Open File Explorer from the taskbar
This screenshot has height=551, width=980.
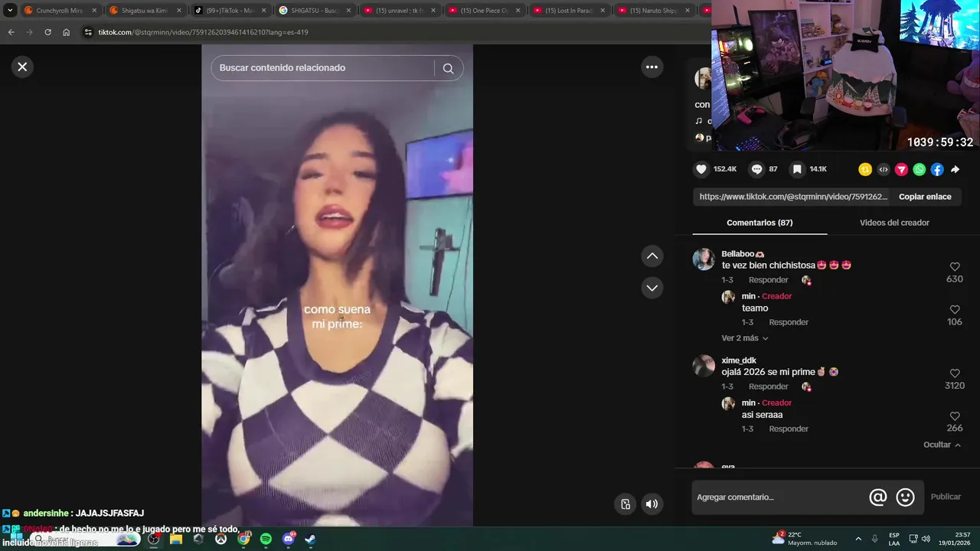(176, 539)
